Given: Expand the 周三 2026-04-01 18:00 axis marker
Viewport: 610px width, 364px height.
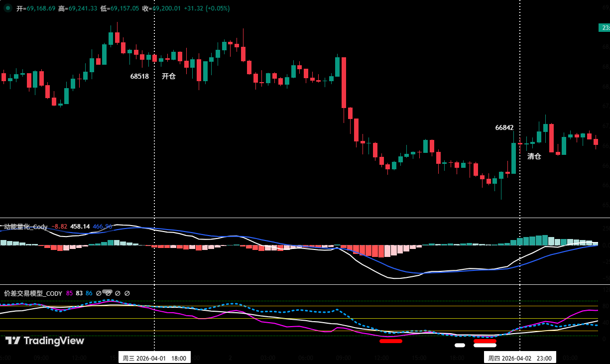Looking at the screenshot, I should [155, 357].
